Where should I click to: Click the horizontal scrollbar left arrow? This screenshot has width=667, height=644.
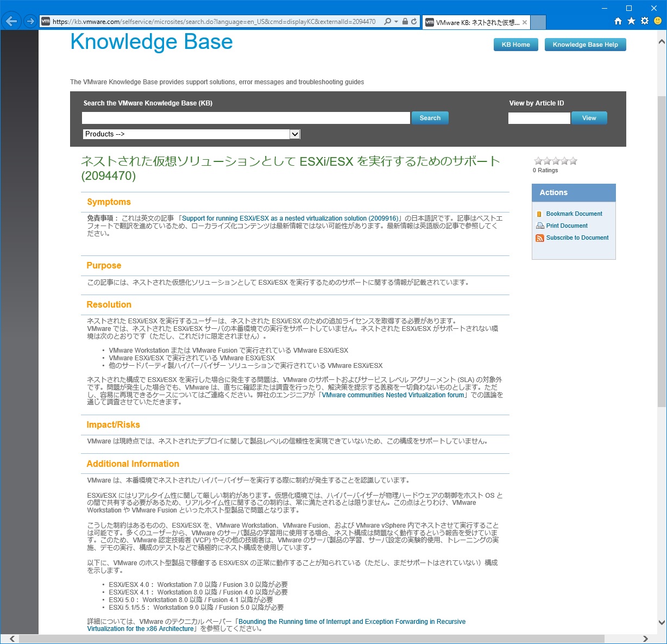coord(12,639)
